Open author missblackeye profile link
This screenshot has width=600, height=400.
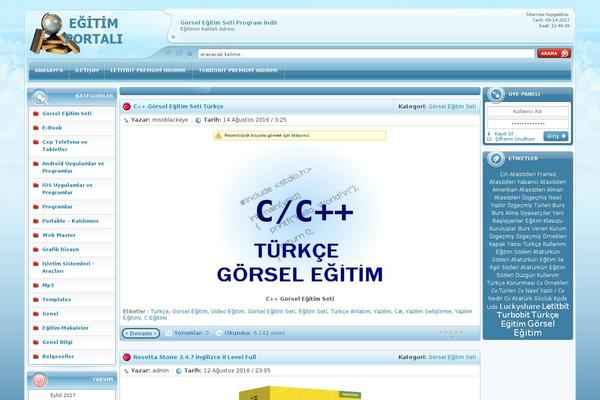170,120
